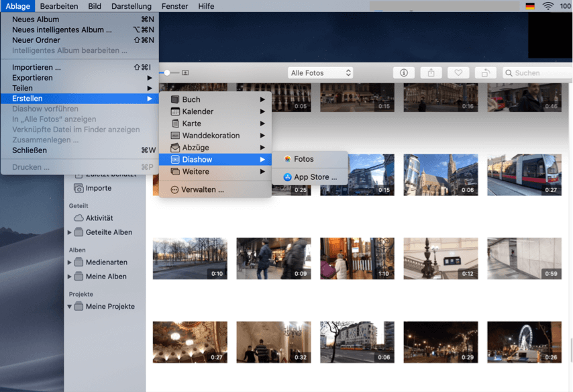Choose Exportieren in the Ablage menu
573x392 pixels.
pos(32,78)
